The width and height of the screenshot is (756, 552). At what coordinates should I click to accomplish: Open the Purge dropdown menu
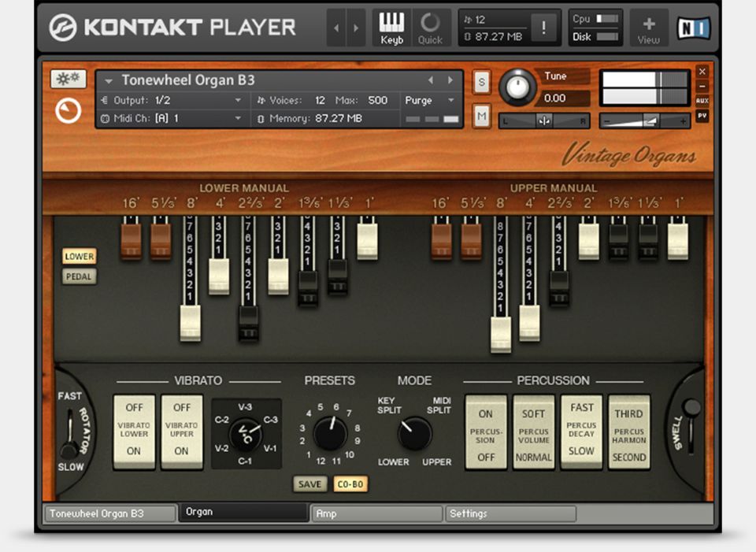click(x=429, y=101)
